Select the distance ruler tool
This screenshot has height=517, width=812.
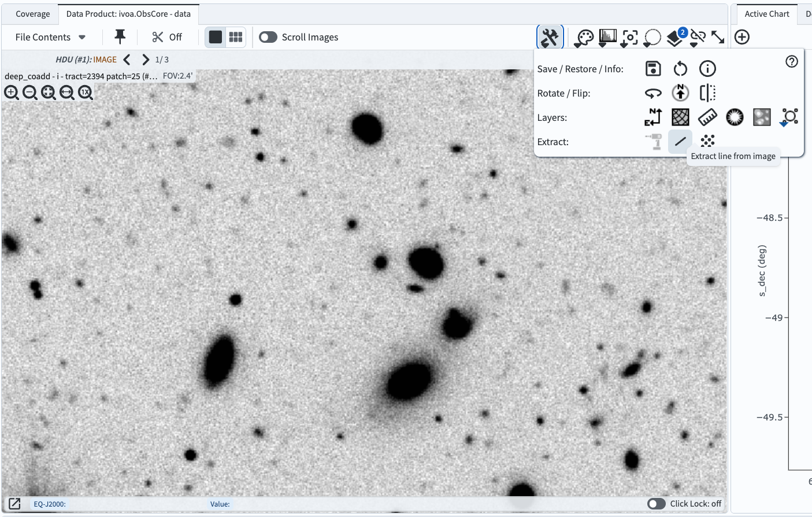click(707, 117)
